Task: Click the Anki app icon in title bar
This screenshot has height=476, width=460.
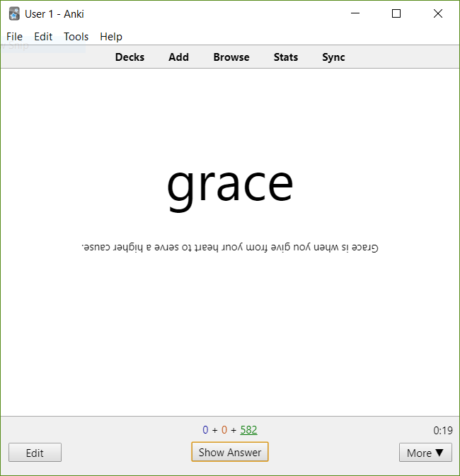Action: [x=14, y=14]
